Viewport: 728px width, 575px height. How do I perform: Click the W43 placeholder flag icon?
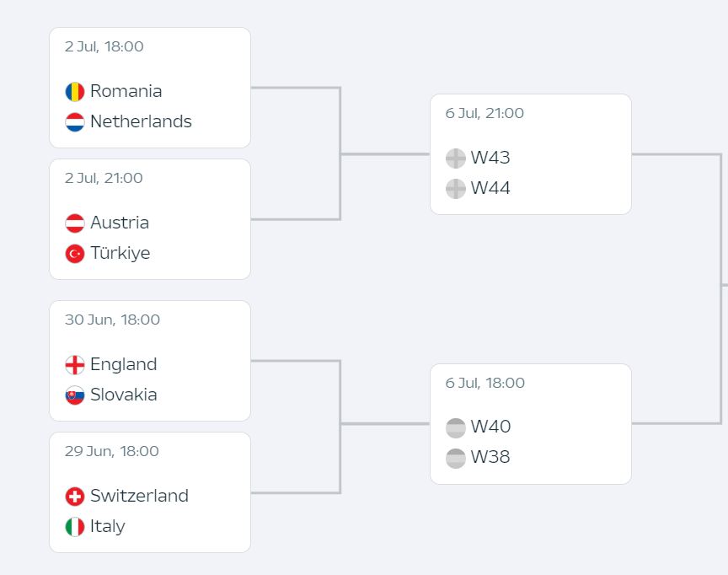(456, 159)
